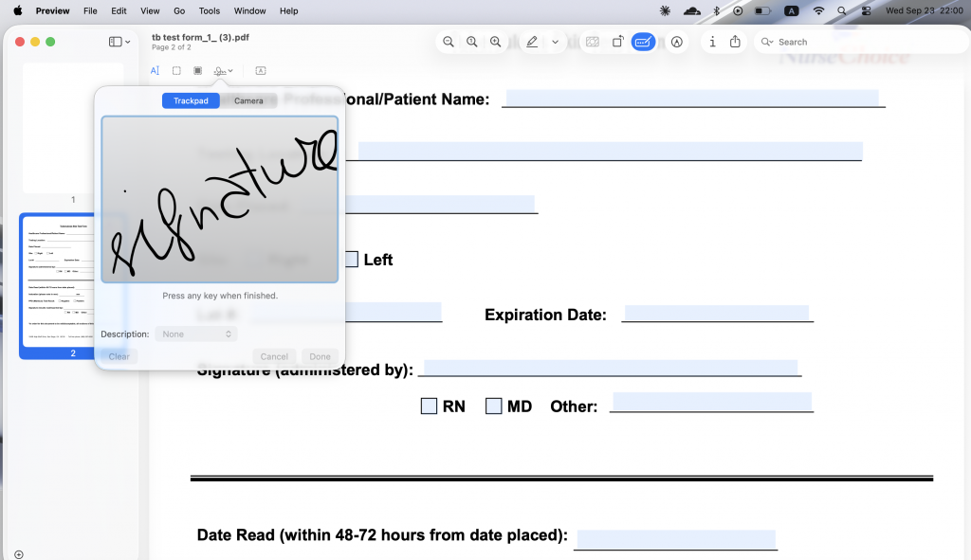971x560 pixels.
Task: Click the Spotlight search icon in menu bar
Action: pyautogui.click(x=842, y=10)
